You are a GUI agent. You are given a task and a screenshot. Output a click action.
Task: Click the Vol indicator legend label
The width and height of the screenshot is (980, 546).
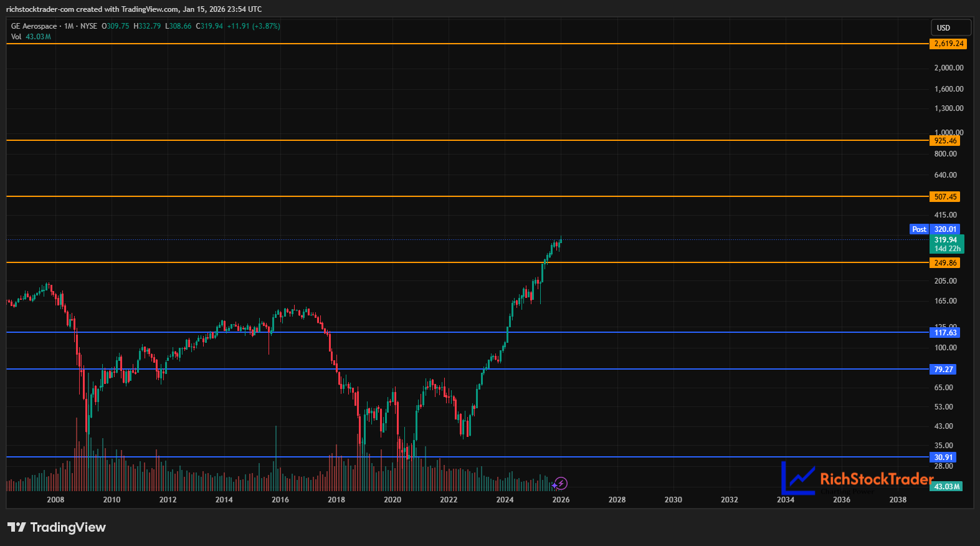tap(16, 37)
